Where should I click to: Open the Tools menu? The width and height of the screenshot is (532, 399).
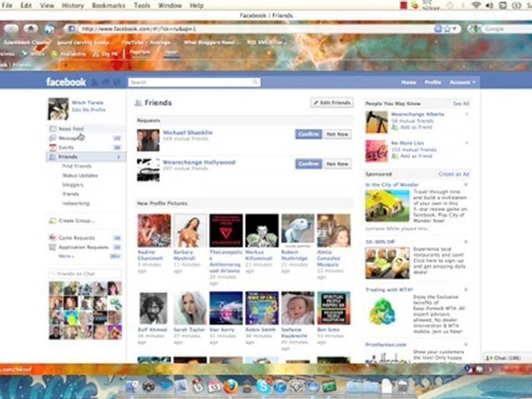coord(141,6)
